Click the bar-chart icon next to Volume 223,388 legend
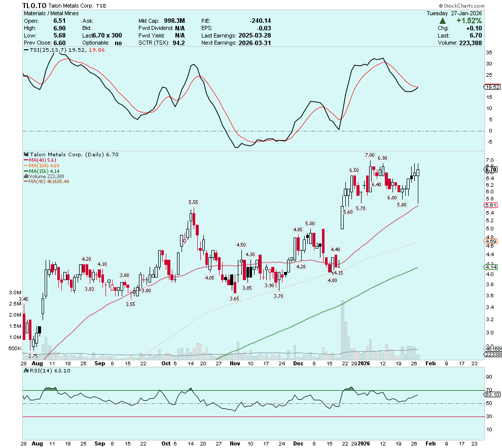This screenshot has width=502, height=448. click(26, 177)
